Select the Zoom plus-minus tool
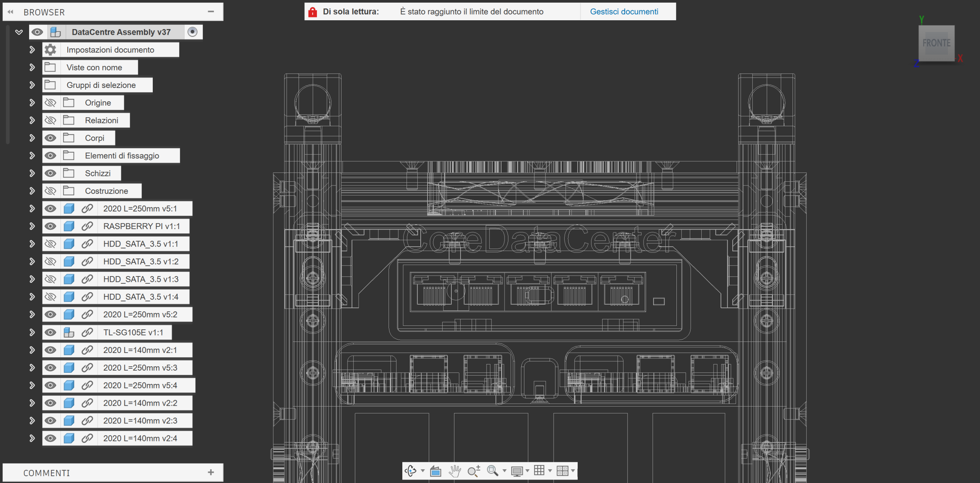Screen dimensions: 980x483 pyautogui.click(x=474, y=471)
